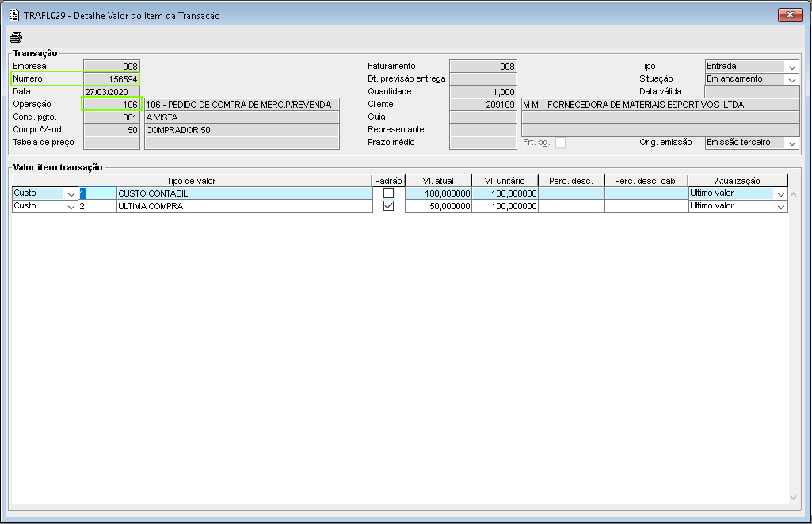Click the Data field 27/03/2020
The height and width of the screenshot is (524, 812).
[112, 92]
